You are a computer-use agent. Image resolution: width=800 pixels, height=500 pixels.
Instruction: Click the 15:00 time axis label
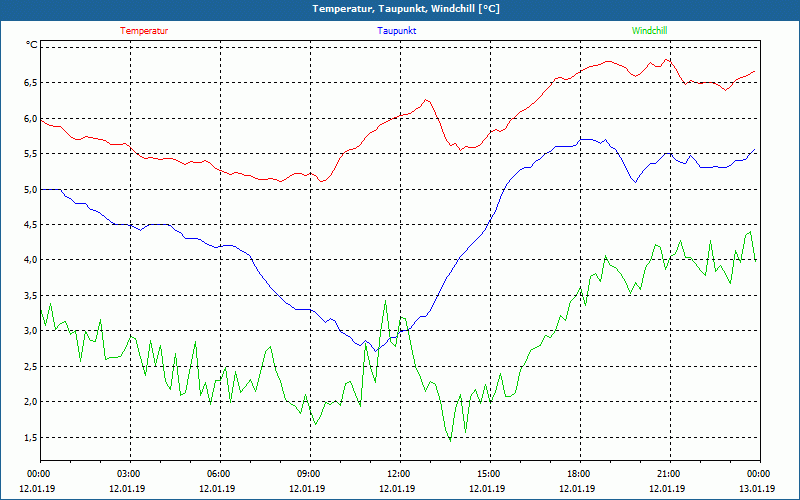490,474
